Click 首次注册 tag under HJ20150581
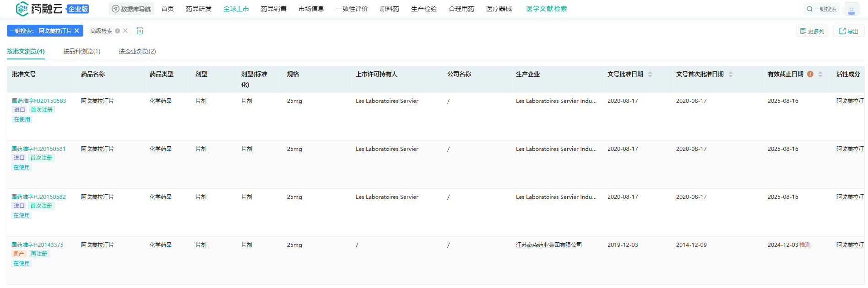This screenshot has height=288, width=868. click(x=41, y=158)
